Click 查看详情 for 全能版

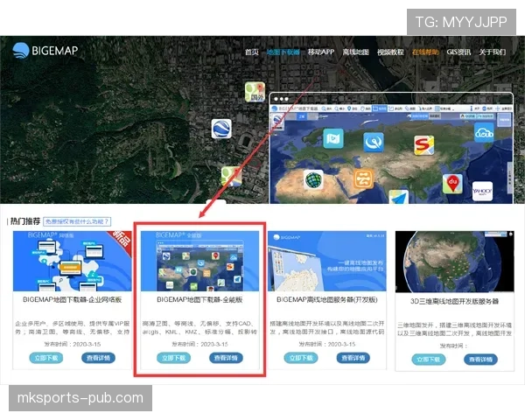pyautogui.click(x=226, y=358)
